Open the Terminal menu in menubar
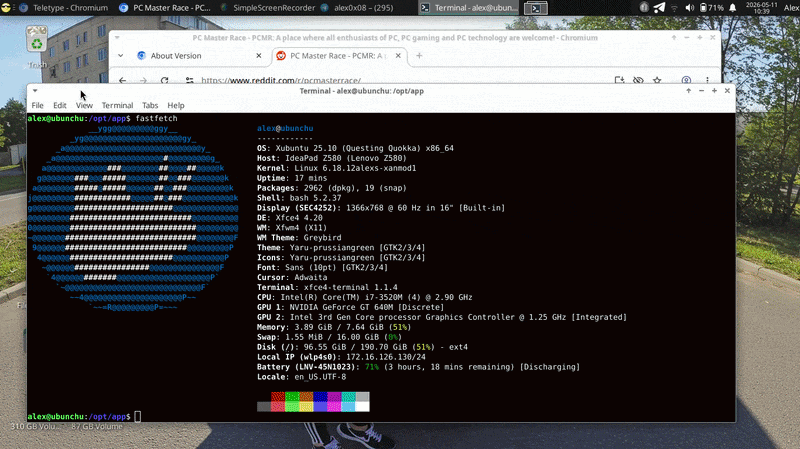This screenshot has height=449, width=800. pyautogui.click(x=117, y=105)
